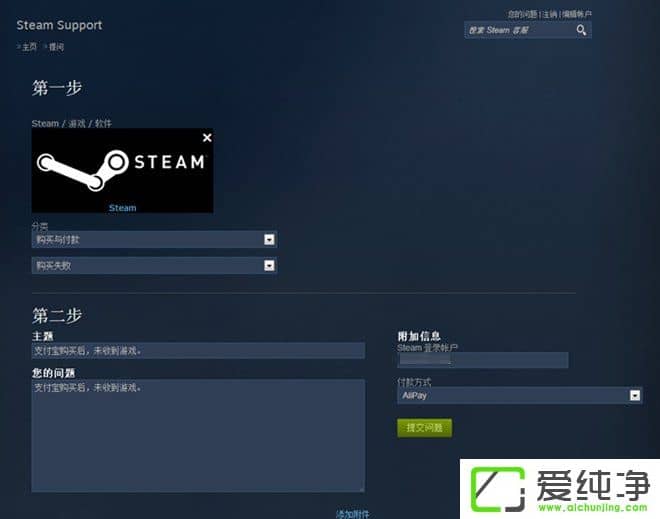The width and height of the screenshot is (660, 519).
Task: Remove the selected Steam product with X
Action: (207, 138)
